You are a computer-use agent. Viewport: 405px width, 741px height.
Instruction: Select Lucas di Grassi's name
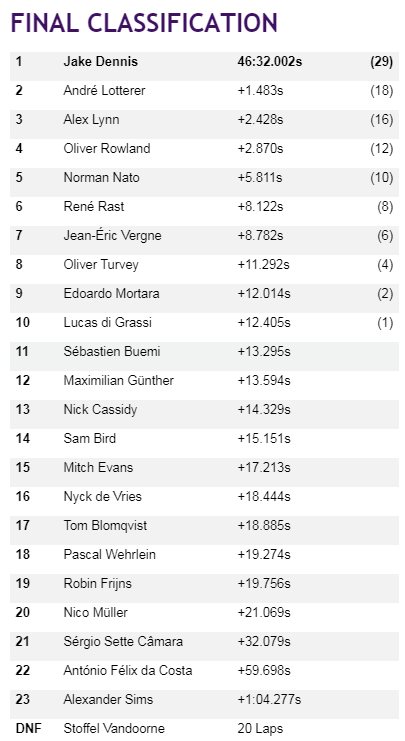tap(107, 323)
